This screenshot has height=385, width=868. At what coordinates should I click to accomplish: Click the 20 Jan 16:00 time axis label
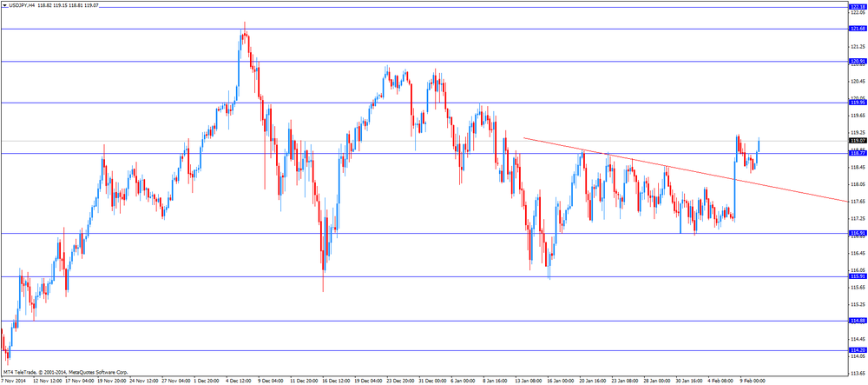592,382
